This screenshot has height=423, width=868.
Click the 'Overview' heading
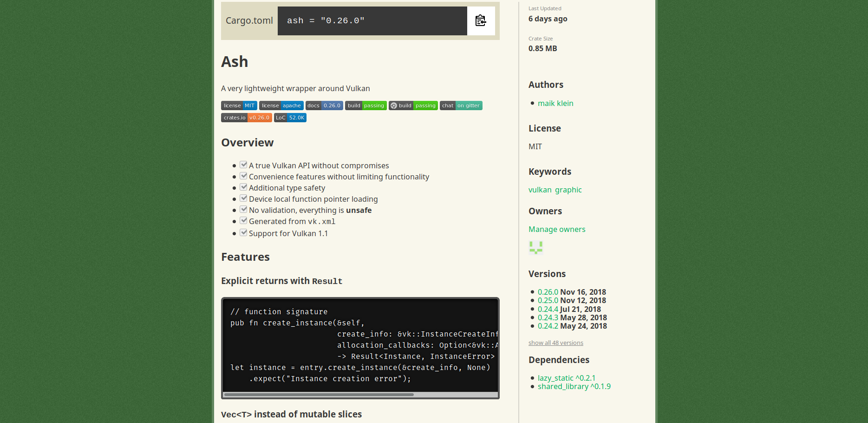click(x=248, y=143)
